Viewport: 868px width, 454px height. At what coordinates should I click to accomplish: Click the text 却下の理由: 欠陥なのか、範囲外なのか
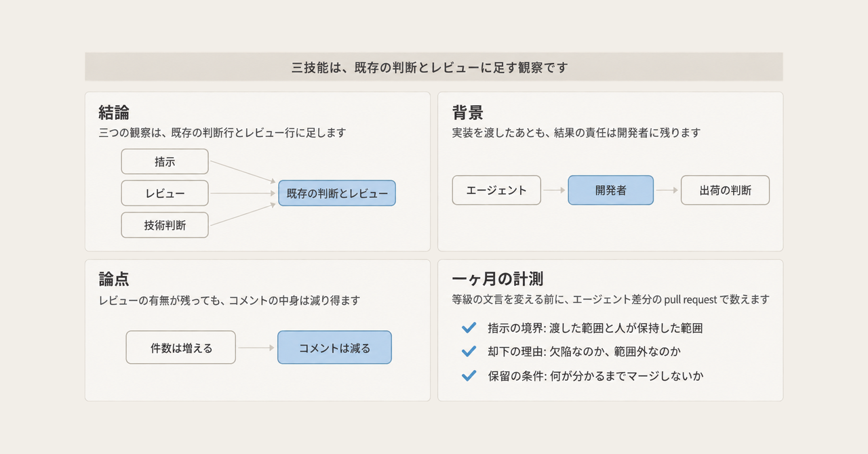click(584, 352)
